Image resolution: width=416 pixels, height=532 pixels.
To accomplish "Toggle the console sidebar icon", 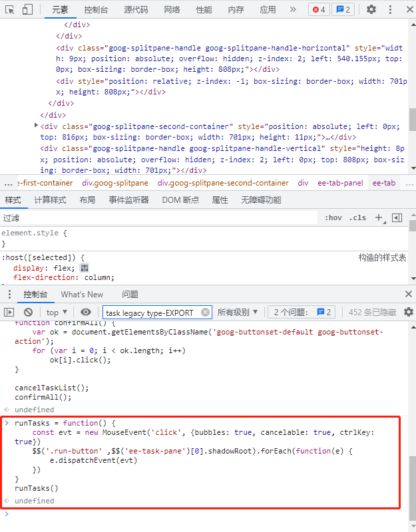I will pyautogui.click(x=9, y=312).
